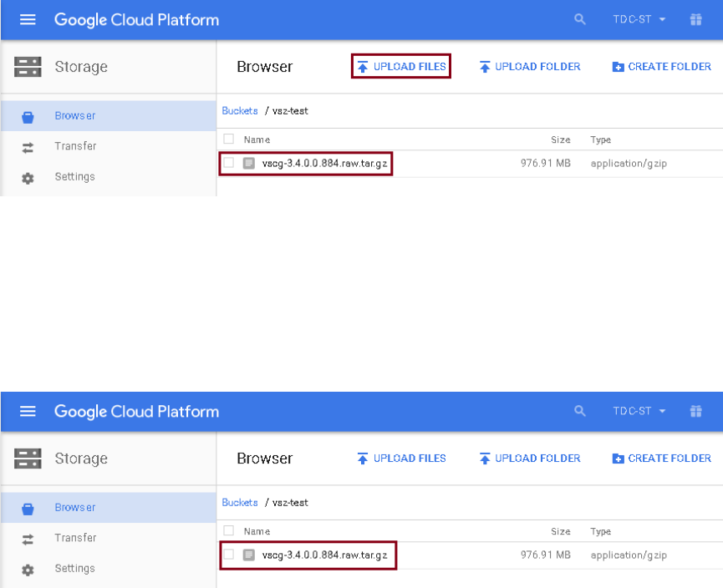Click the Buckets breadcrumb link in lower panel
The height and width of the screenshot is (588, 723).
[x=240, y=503]
